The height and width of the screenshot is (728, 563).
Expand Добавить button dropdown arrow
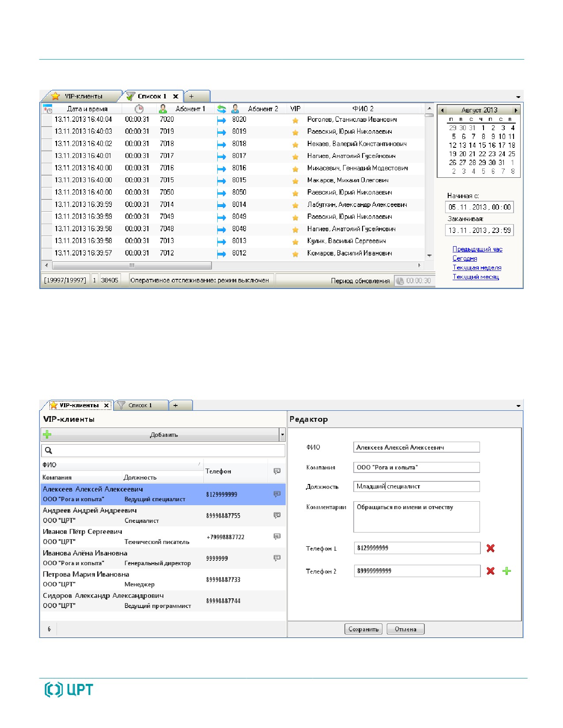[283, 435]
